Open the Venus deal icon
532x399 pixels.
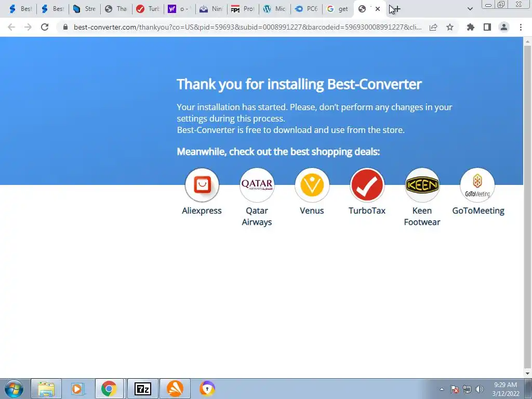[312, 185]
